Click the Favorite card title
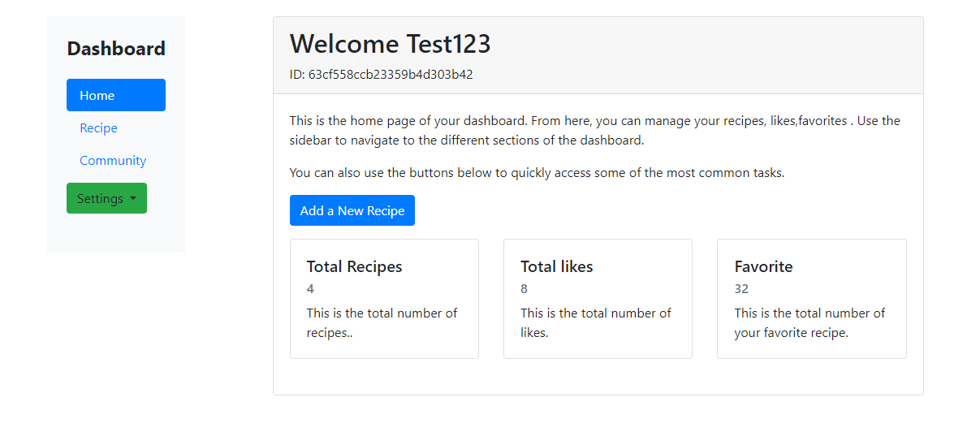980x445 pixels. tap(763, 266)
